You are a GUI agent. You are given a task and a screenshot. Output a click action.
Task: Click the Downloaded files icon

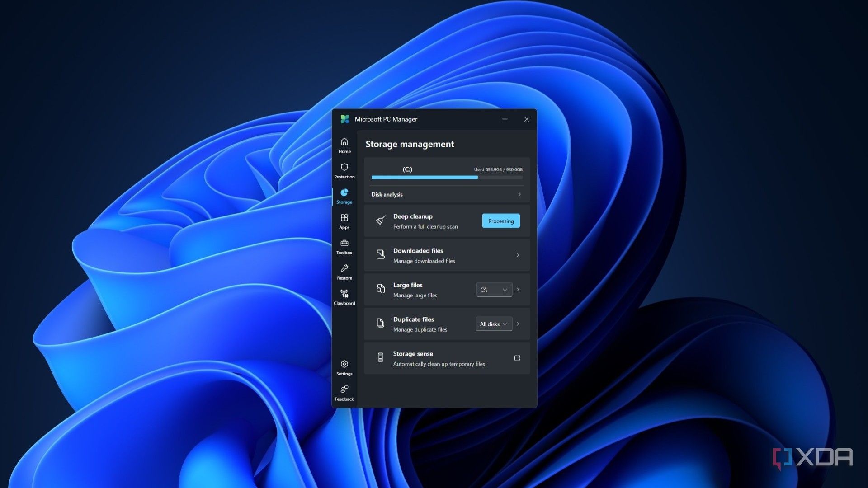tap(381, 255)
